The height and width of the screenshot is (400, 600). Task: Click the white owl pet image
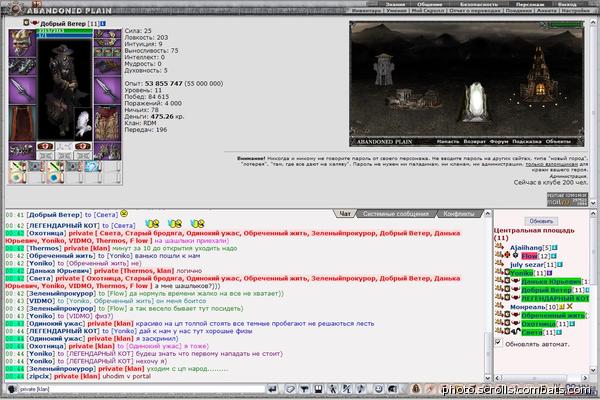point(82,124)
